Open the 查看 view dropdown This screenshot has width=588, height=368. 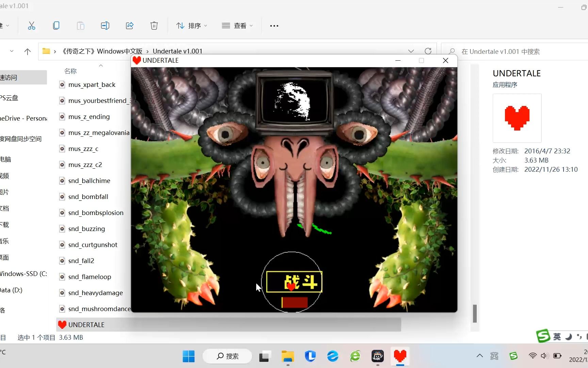[237, 26]
